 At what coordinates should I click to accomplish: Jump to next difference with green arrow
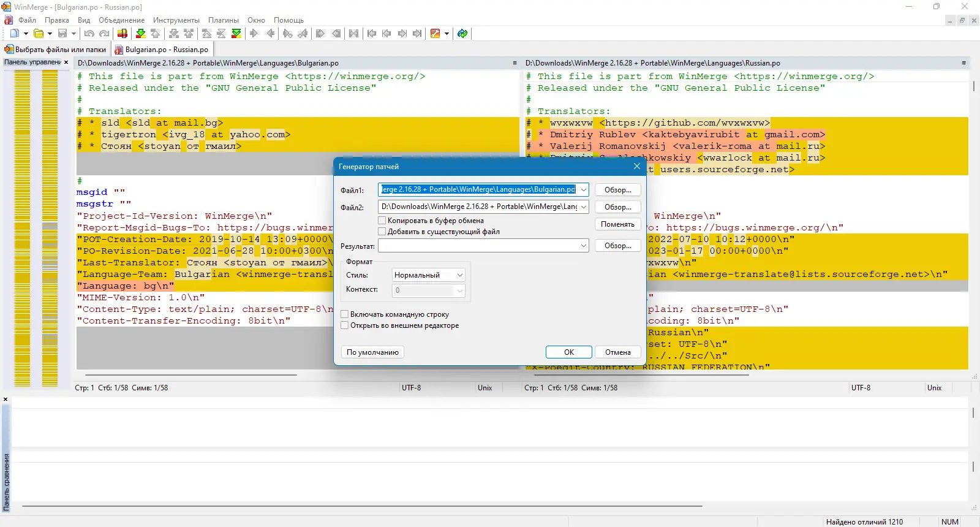coord(140,34)
